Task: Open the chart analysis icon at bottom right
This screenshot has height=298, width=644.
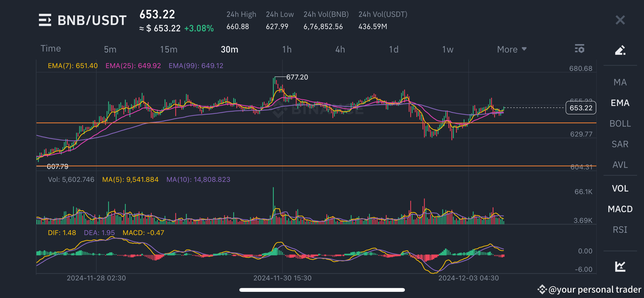Action: (620, 266)
